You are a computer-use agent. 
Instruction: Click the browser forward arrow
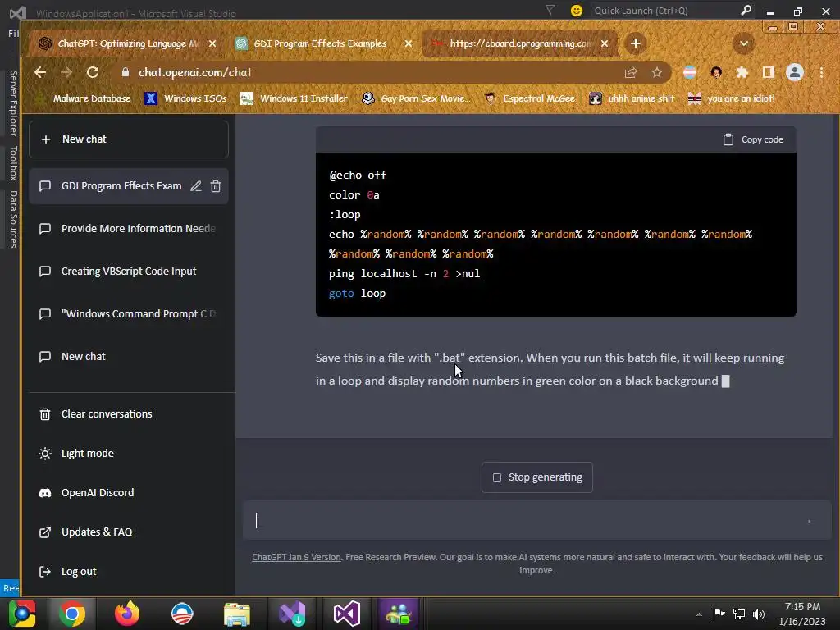pyautogui.click(x=66, y=72)
